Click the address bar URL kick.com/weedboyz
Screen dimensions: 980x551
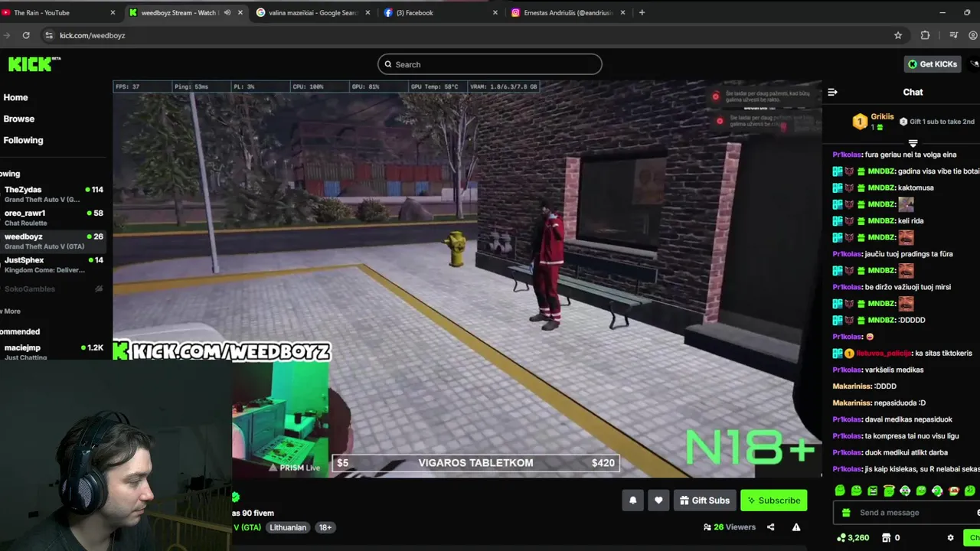click(x=92, y=35)
